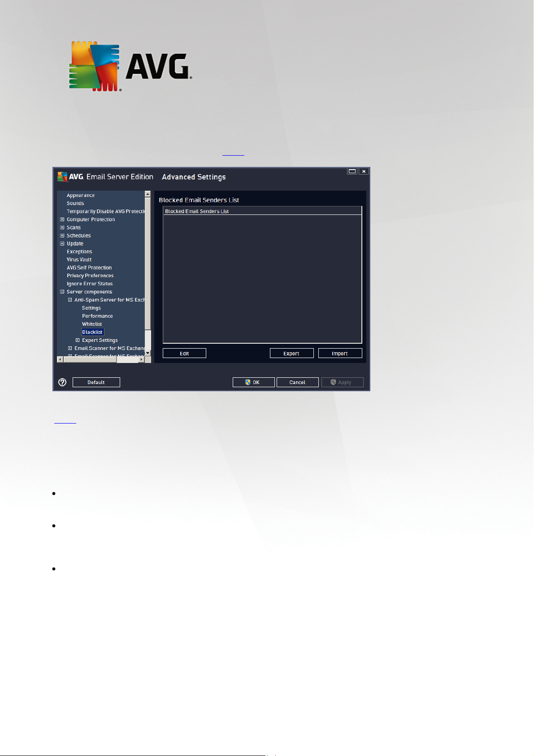This screenshot has height=756, width=534.
Task: Open Temporarily Disable AVG Protection item
Action: point(106,211)
